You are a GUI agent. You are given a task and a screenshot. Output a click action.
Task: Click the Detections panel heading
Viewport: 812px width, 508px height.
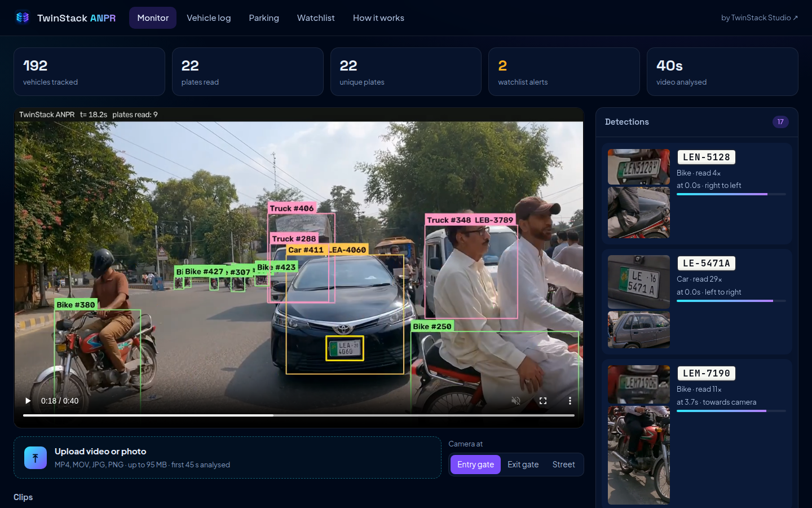pos(626,122)
